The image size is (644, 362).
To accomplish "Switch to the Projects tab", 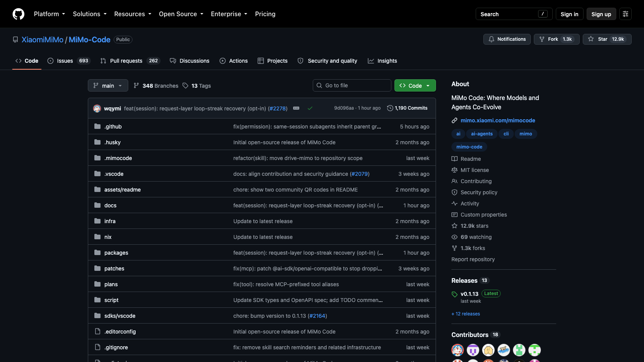I will 272,61.
